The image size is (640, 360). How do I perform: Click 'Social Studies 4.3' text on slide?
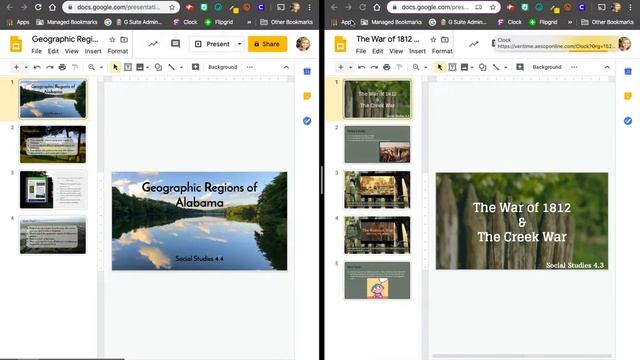575,265
